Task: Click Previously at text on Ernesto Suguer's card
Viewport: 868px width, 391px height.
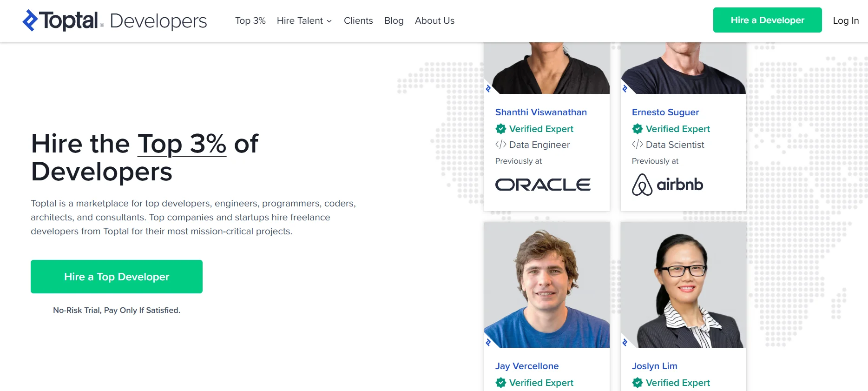Action: point(655,161)
